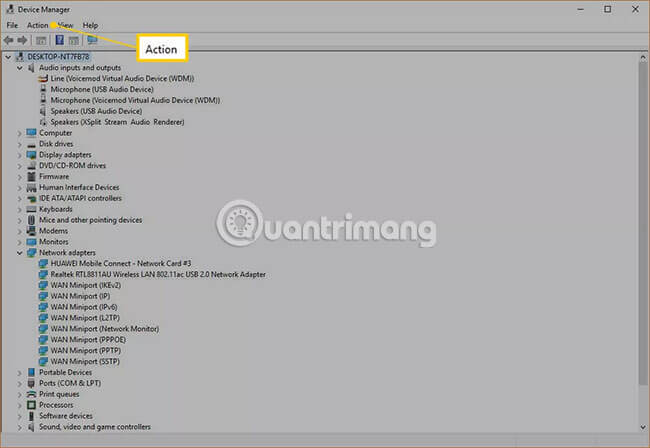Expand the Print queues category
This screenshot has width=650, height=448.
pyautogui.click(x=19, y=395)
